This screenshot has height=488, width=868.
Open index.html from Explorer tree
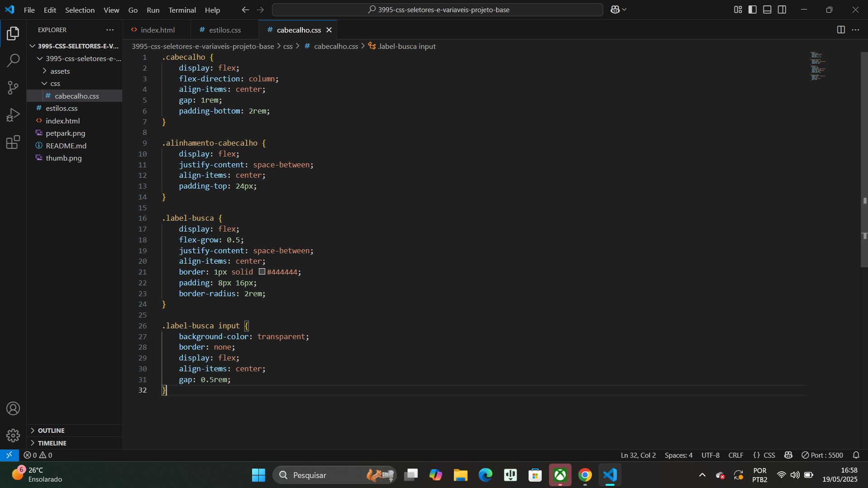coord(75,121)
